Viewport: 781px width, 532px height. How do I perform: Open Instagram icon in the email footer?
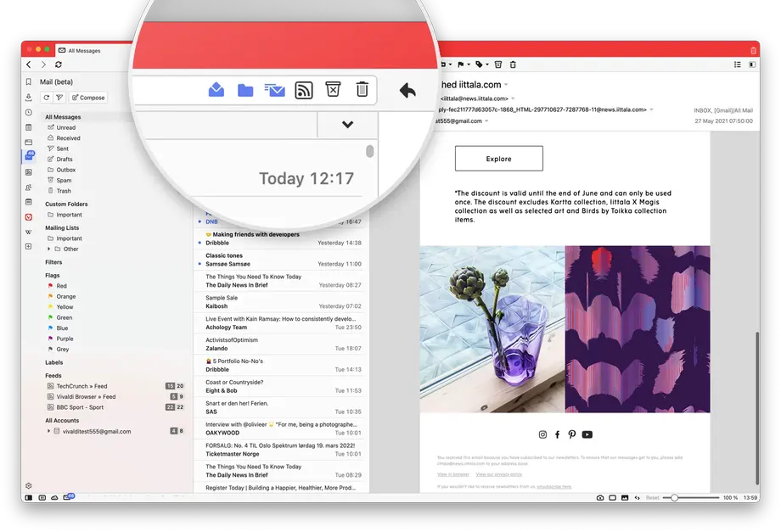[x=543, y=434]
